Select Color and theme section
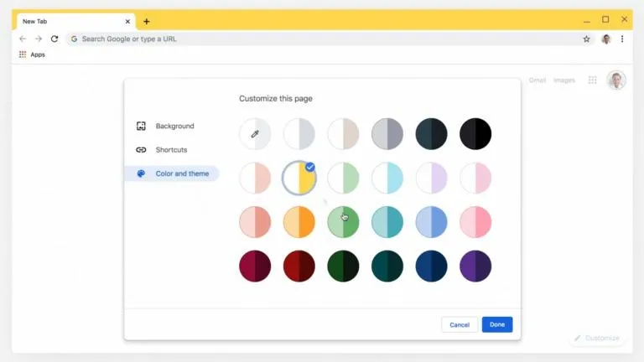644x362 pixels. pyautogui.click(x=181, y=173)
